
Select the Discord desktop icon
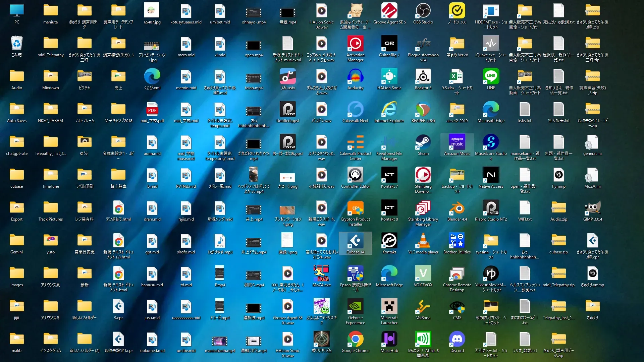click(457, 340)
